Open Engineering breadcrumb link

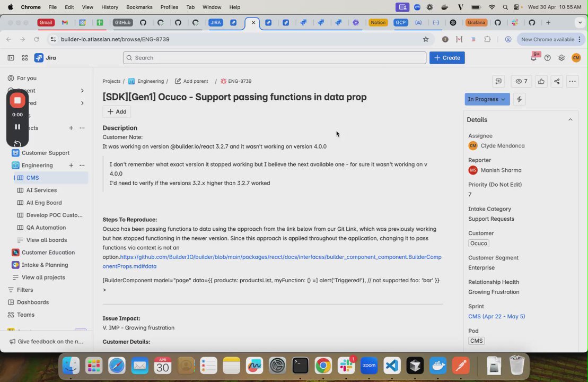point(146,81)
